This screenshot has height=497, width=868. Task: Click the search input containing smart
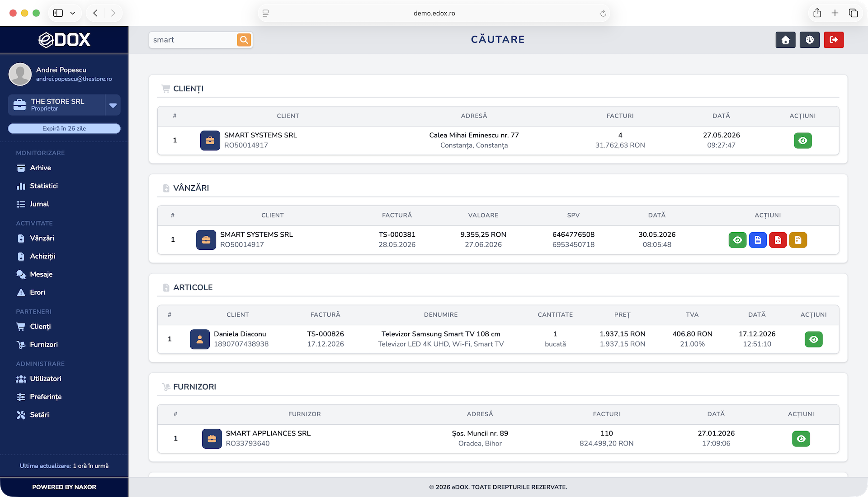(x=192, y=40)
